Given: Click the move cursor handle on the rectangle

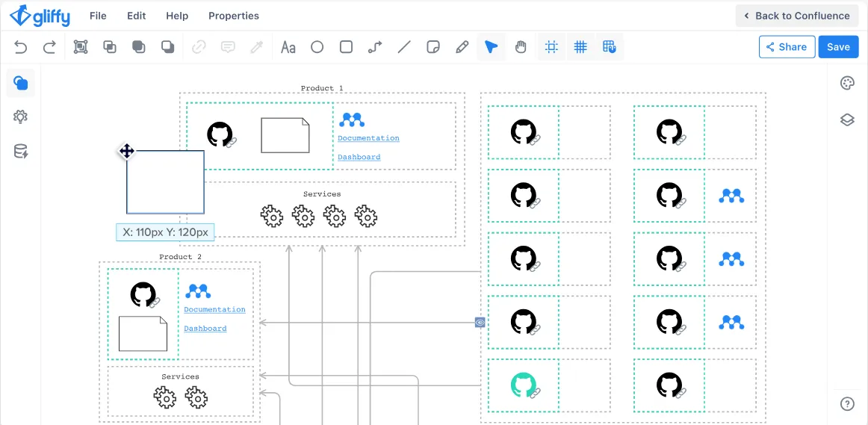Looking at the screenshot, I should pos(127,151).
